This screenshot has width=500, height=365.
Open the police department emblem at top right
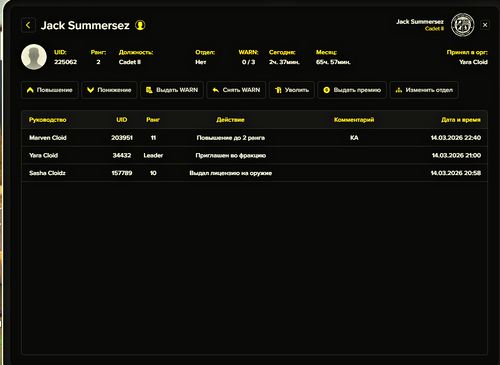click(462, 25)
